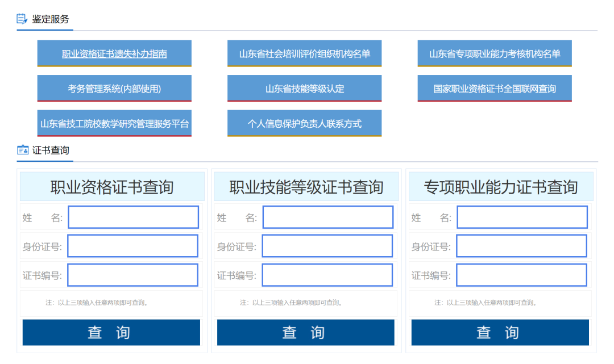Open 考务管理系统(内部使用)
This screenshot has width=614, height=364.
click(x=114, y=89)
